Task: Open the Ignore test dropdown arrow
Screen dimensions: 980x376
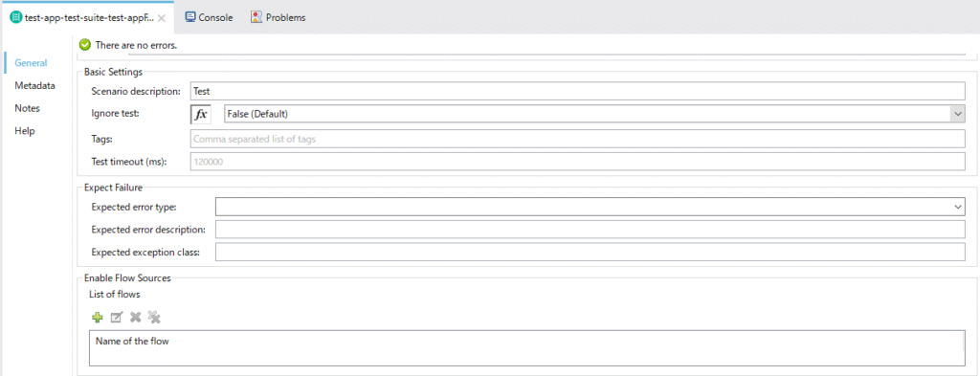Action: point(957,114)
